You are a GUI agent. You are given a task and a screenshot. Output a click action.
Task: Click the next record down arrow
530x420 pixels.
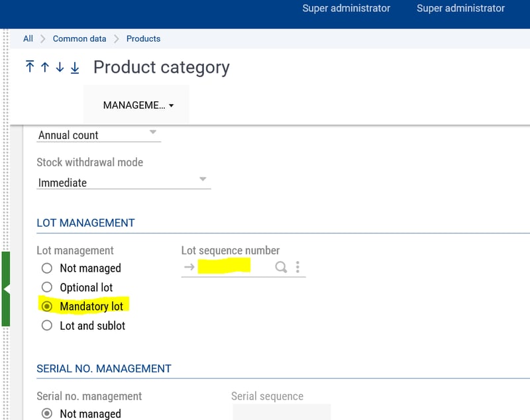click(x=60, y=67)
